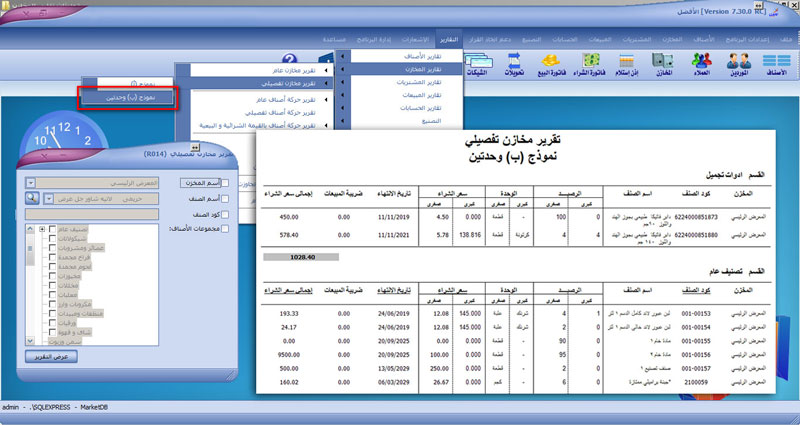Check the مخبوزات tree item box
Screen dimensions: 800x425
(x=52, y=276)
